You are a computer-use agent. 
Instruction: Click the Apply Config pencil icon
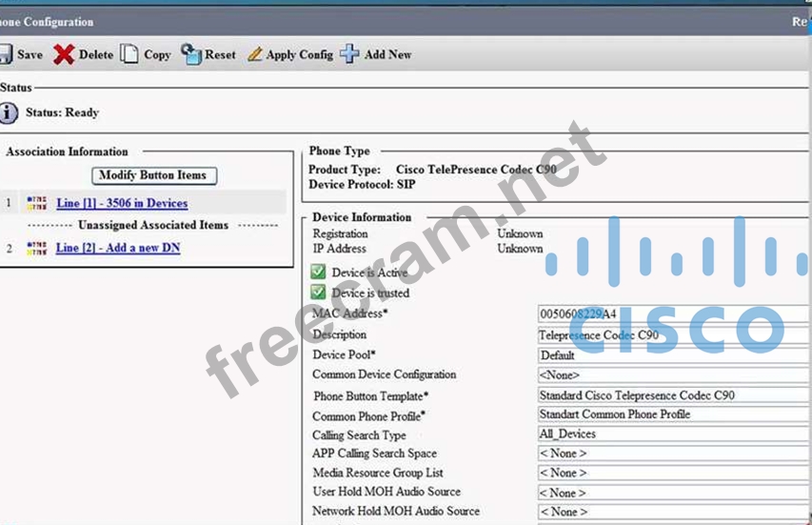(254, 54)
